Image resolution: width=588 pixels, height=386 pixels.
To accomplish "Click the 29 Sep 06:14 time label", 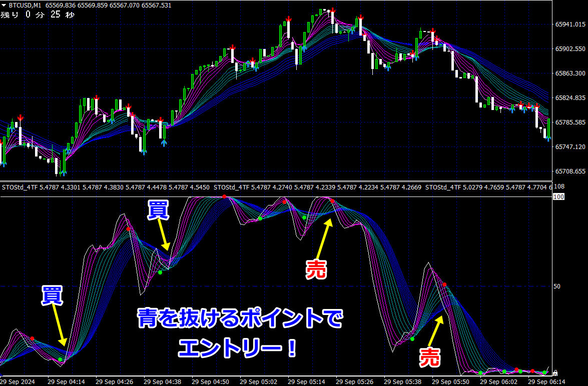I will pyautogui.click(x=546, y=382).
